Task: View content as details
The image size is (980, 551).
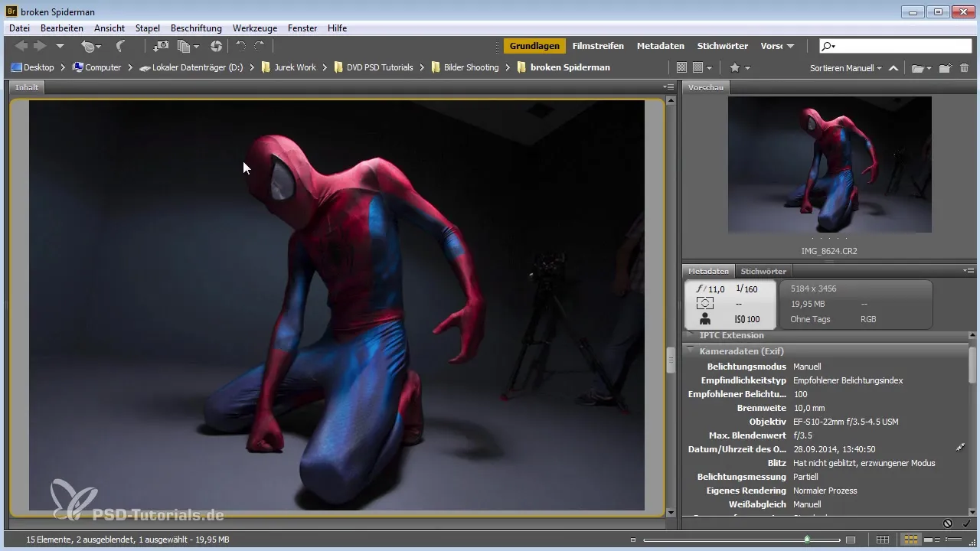Action: point(932,540)
